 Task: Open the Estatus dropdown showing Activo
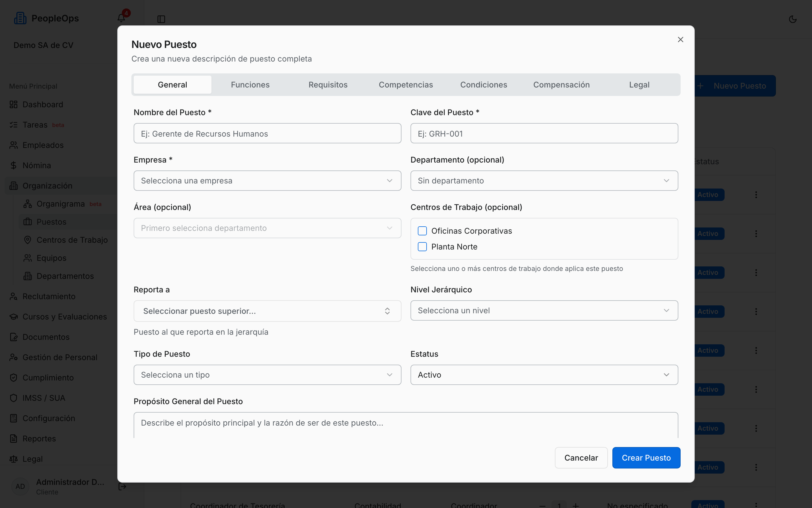click(544, 375)
